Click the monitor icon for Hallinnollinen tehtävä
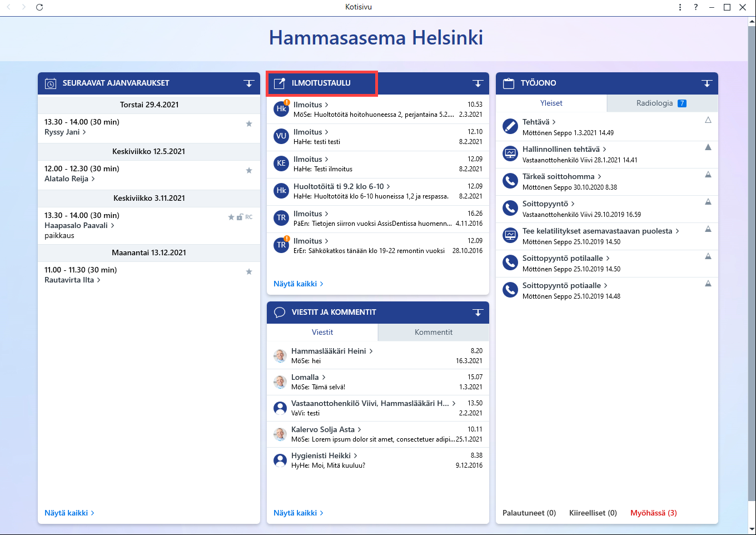Viewport: 756px width, 535px height. point(510,153)
